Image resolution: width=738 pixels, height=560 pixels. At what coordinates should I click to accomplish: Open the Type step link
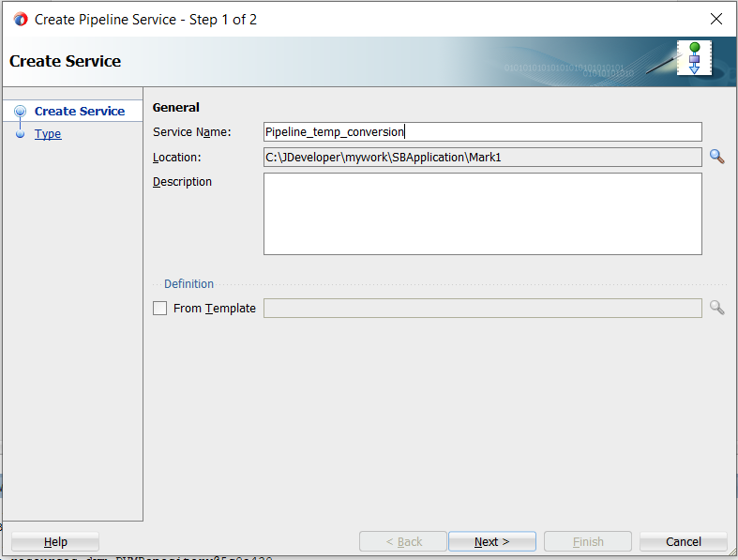point(48,134)
